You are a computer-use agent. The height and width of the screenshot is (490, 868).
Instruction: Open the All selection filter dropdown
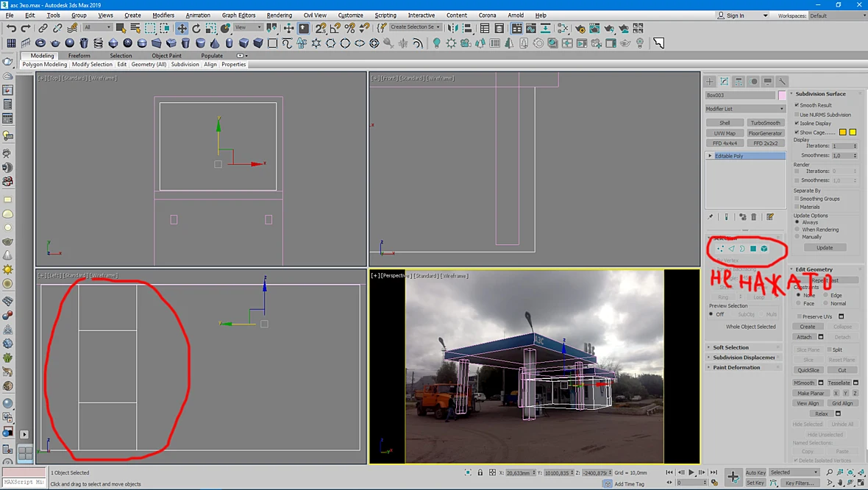(x=97, y=27)
